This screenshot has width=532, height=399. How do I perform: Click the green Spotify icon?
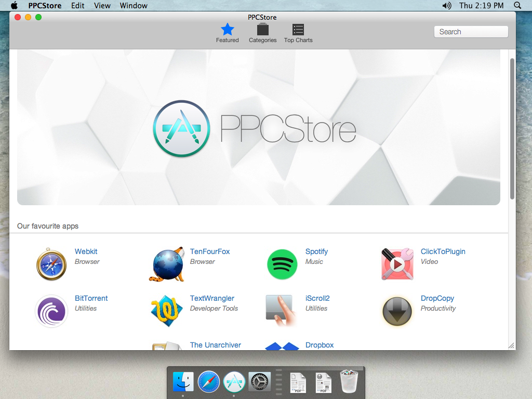point(282,264)
